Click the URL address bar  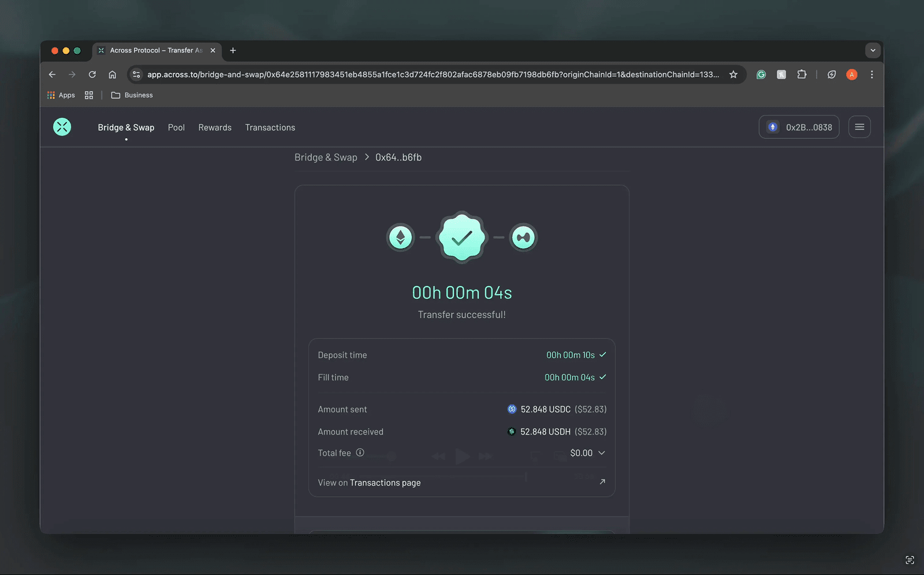433,75
